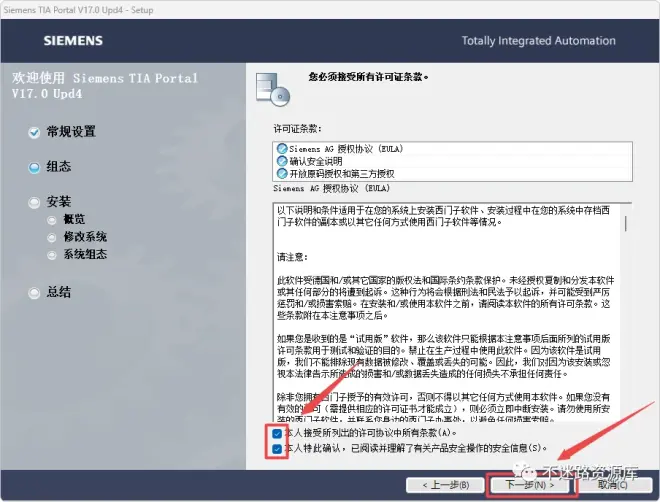Screen dimensions: 660x502
Task: Click the 总结 step bullet icon
Action: [34, 293]
